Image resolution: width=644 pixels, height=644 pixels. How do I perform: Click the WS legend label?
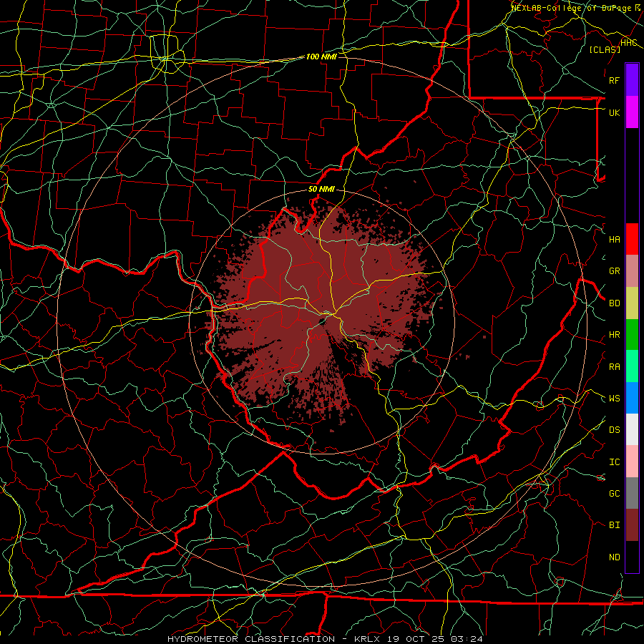click(x=614, y=399)
